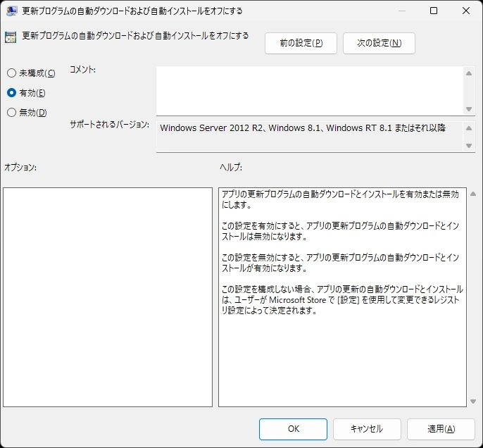483x448 pixels.
Task: Close the policy dialog window
Action: coord(466,11)
